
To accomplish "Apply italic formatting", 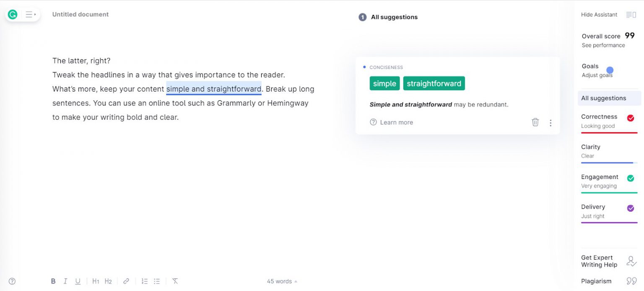I will [x=65, y=281].
